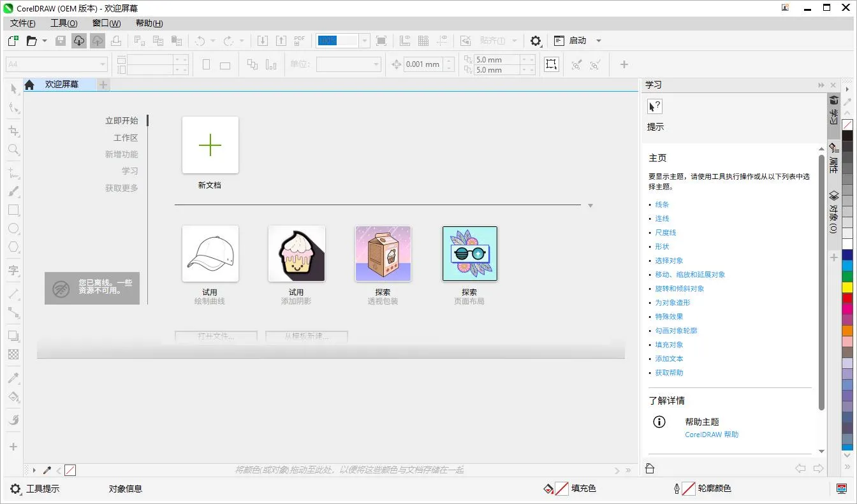Click the CorelDRAW 帮助 link
Viewport: 857px width, 504px height.
coord(712,435)
